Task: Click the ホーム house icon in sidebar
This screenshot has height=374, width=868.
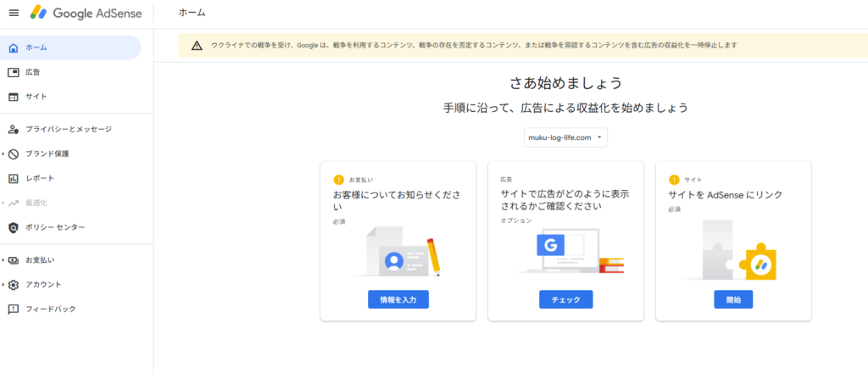Action: [14, 47]
